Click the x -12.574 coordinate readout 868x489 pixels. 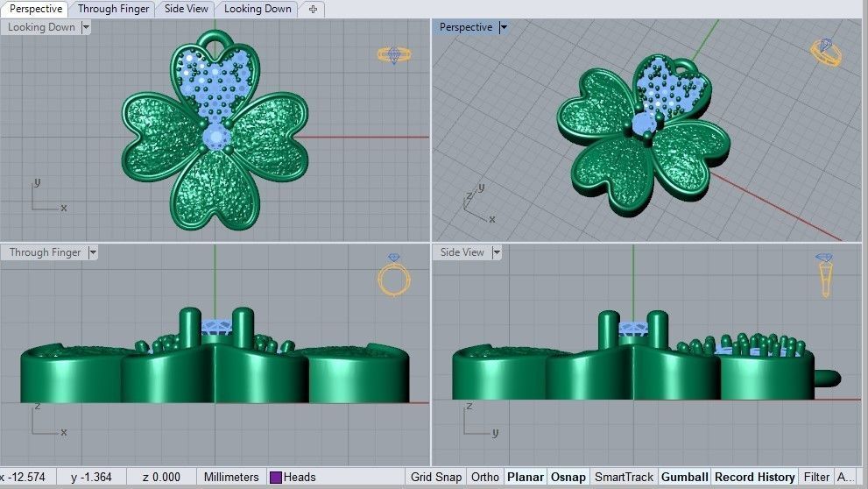click(x=27, y=477)
